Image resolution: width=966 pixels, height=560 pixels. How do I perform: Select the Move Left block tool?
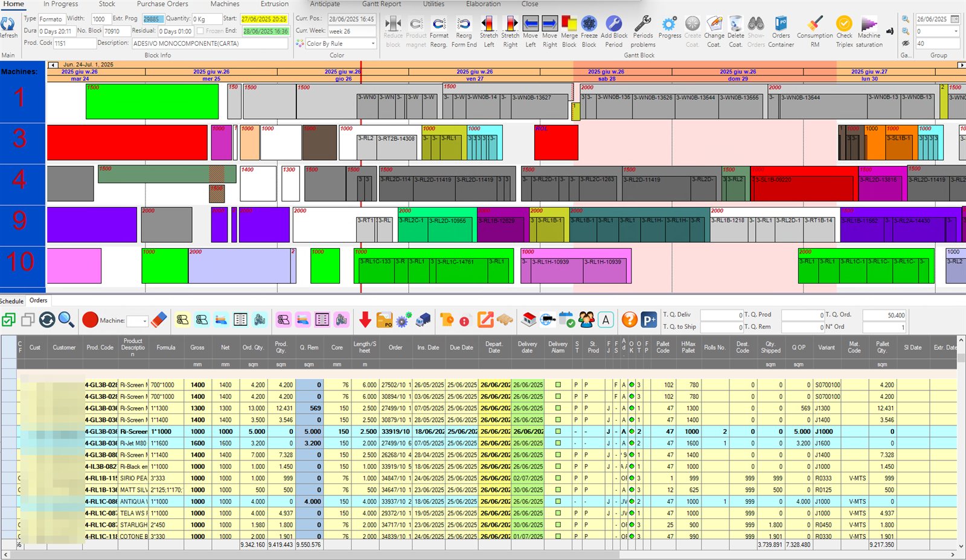(x=530, y=24)
